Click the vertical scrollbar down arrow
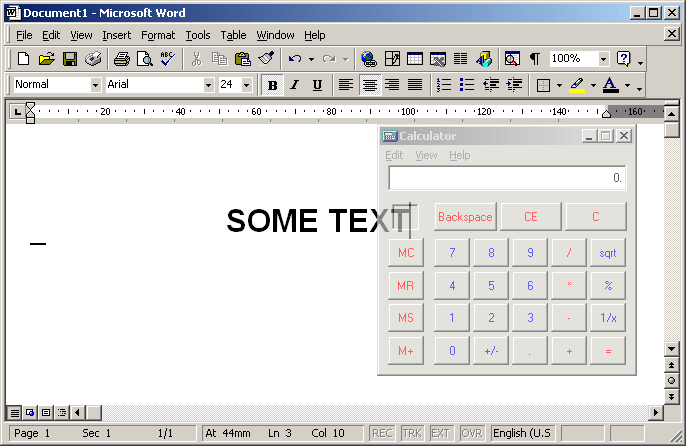 (x=672, y=349)
